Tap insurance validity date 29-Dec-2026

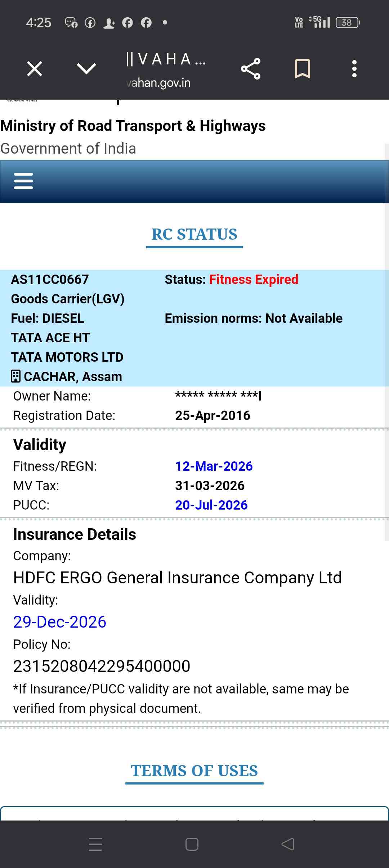[60, 622]
